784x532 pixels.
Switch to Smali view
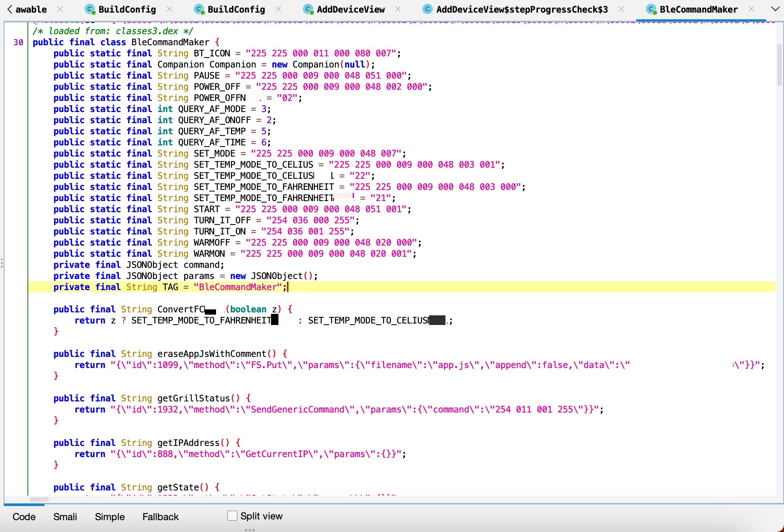pyautogui.click(x=65, y=517)
